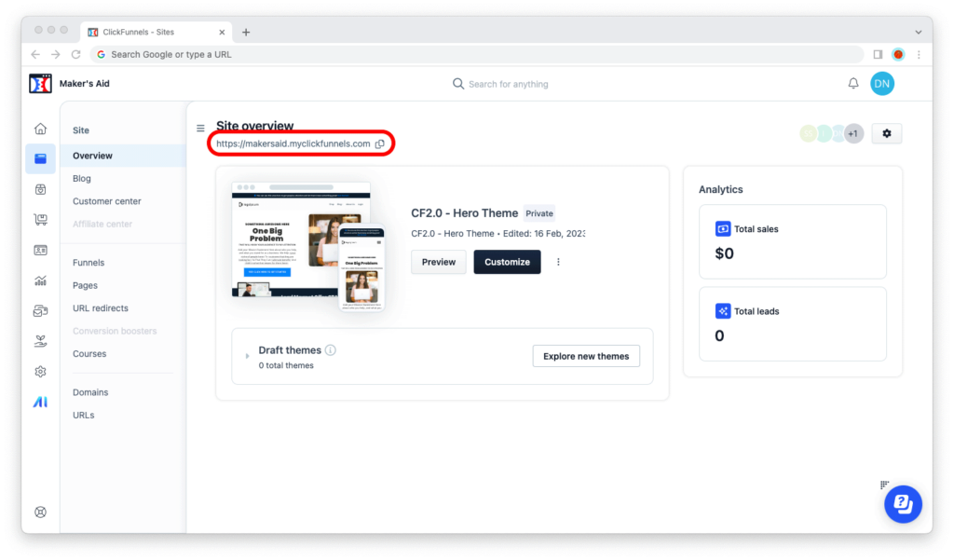
Task: Open the Home icon in left rail
Action: 40,129
